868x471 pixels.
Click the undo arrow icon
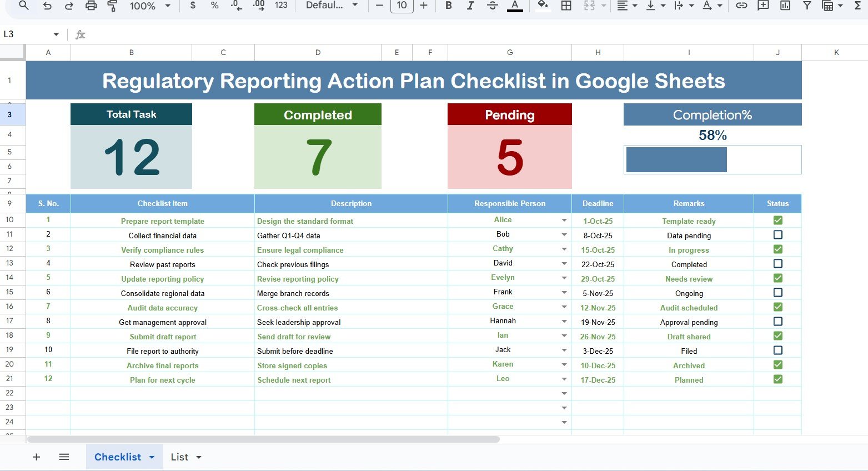click(47, 6)
